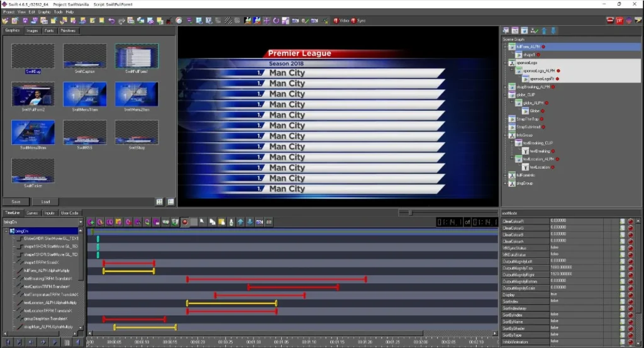Expand the strapBreaking_ALPH node
Viewport: 644px width, 348px height.
click(x=505, y=87)
